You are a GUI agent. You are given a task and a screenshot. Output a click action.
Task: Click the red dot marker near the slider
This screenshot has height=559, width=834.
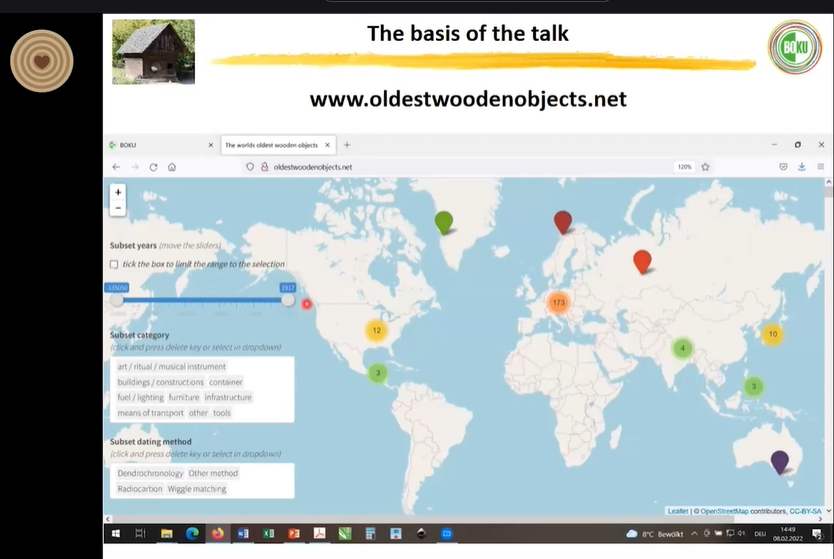[x=306, y=304]
